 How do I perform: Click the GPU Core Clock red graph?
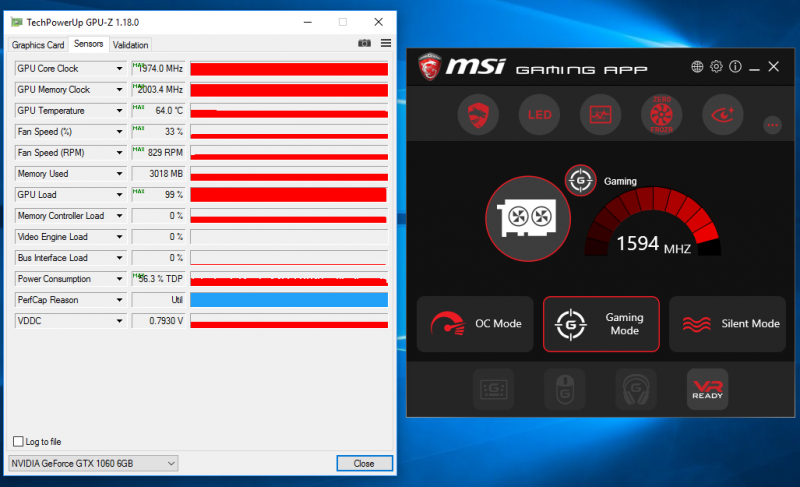point(289,68)
